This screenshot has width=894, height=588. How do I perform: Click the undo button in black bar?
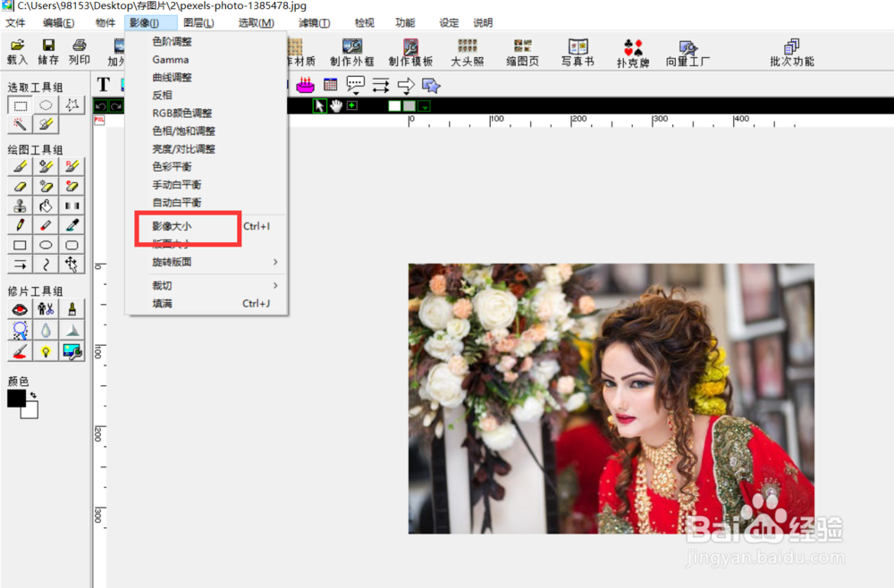101,106
